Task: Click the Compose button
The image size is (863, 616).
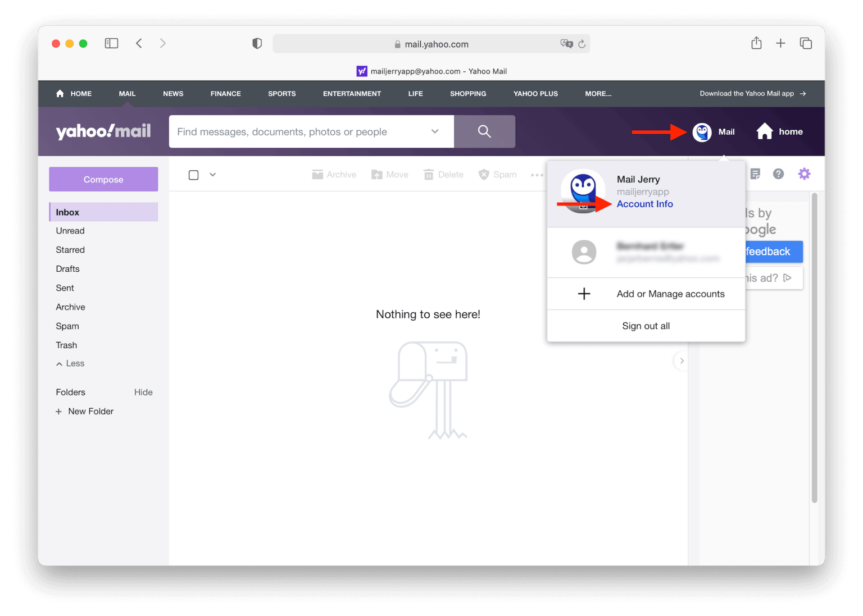Action: (103, 179)
